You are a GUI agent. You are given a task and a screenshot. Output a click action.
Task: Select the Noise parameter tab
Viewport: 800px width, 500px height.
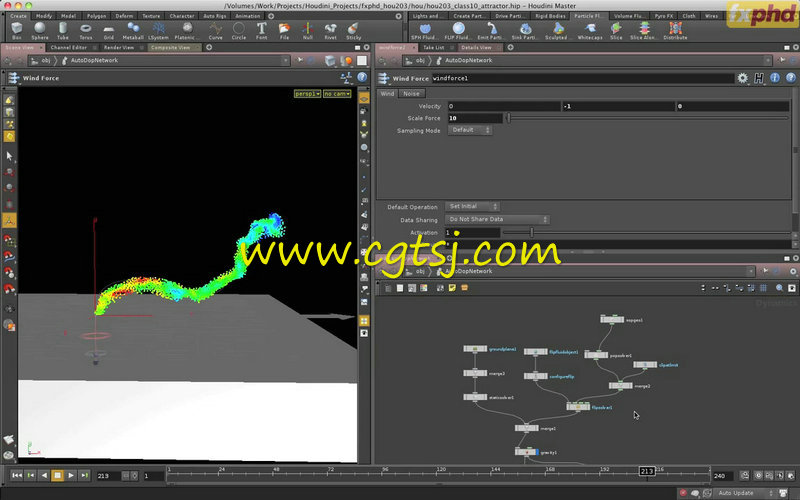click(x=411, y=94)
